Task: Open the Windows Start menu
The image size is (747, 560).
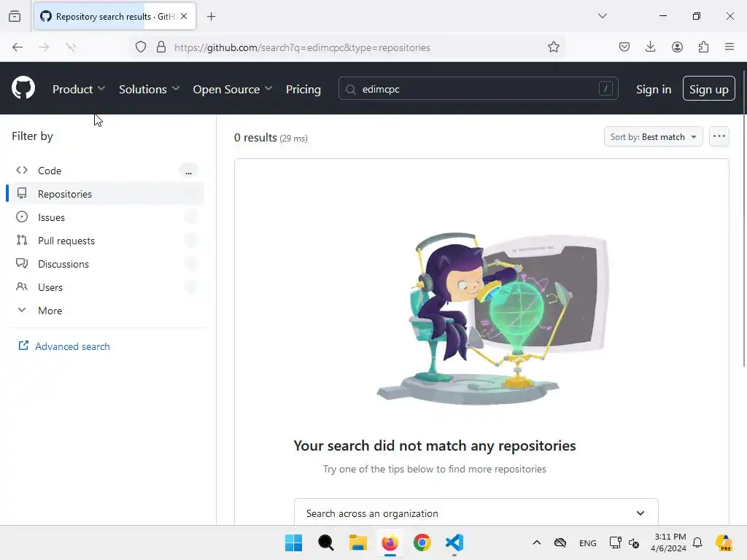Action: click(293, 542)
